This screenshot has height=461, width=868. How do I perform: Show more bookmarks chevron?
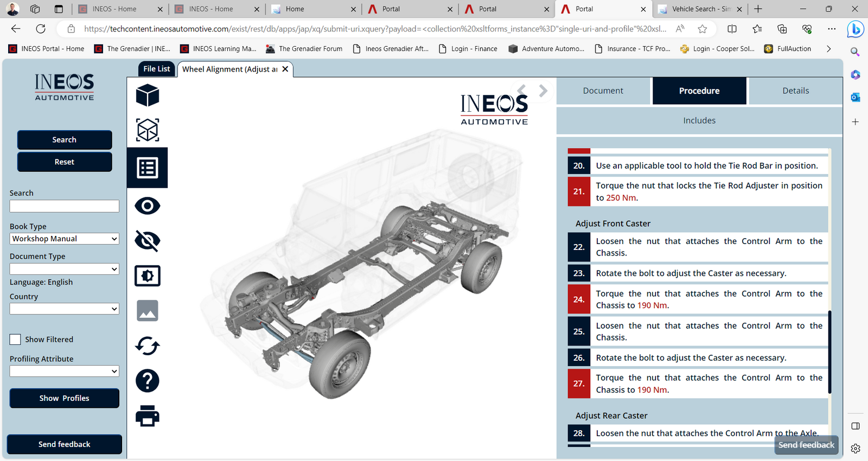(x=828, y=49)
